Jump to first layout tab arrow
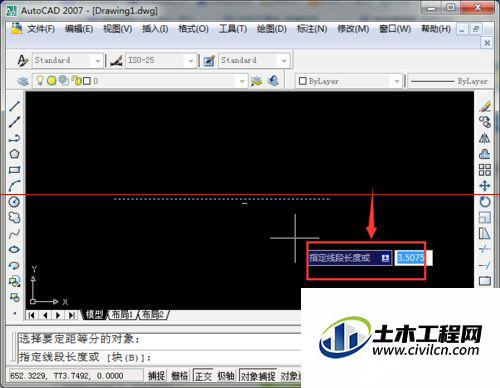Screen dimensions: 500x388 32,315
